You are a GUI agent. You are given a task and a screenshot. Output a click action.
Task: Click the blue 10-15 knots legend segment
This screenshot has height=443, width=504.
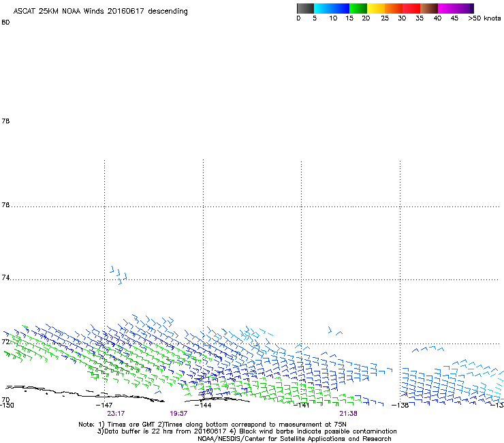341,8
